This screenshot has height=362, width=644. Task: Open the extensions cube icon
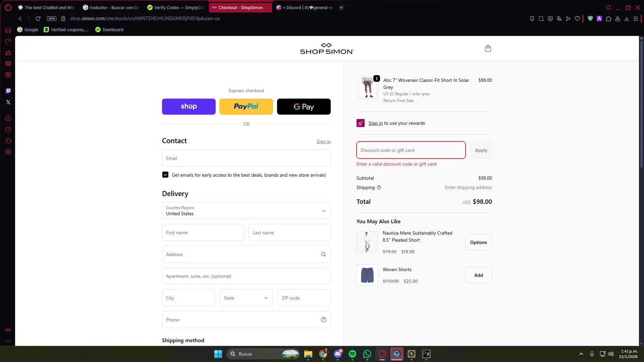click(608, 18)
